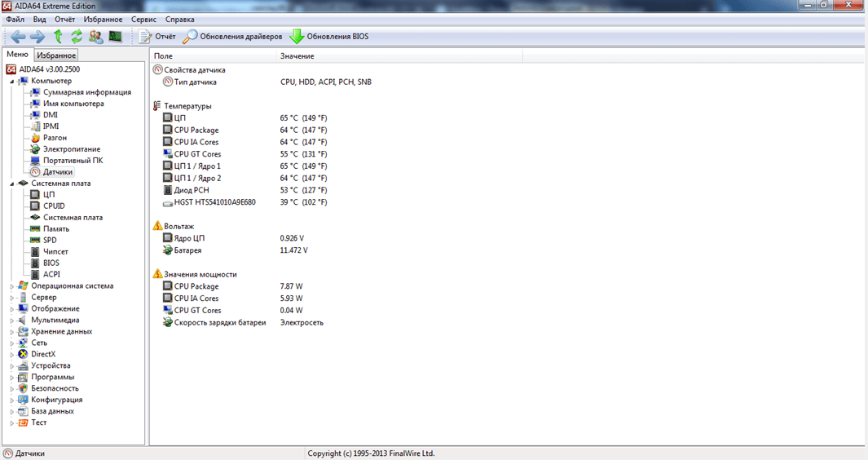Collapse the Компьютер tree node
The height and width of the screenshot is (460, 868).
point(11,81)
